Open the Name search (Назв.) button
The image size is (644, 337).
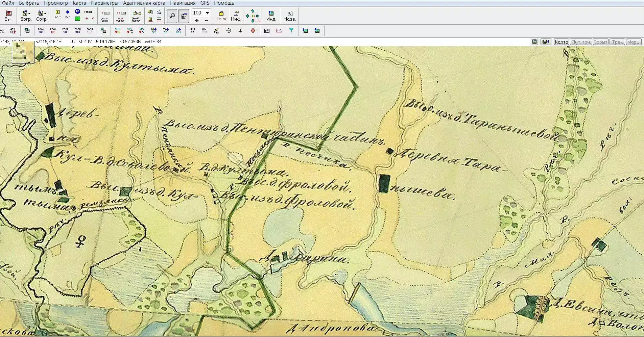pos(290,16)
